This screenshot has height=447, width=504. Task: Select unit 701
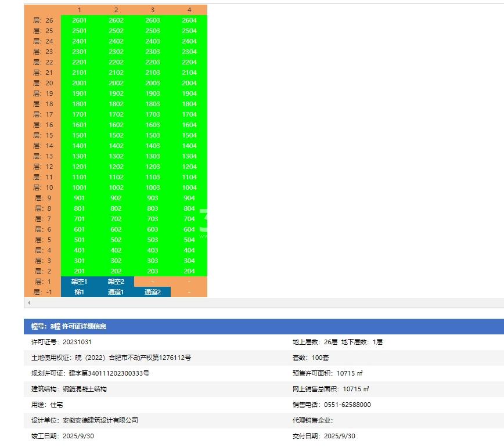click(x=79, y=219)
